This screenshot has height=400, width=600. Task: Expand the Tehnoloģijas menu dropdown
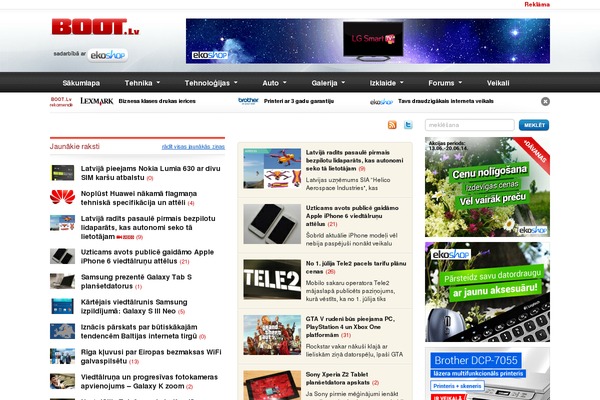(211, 83)
